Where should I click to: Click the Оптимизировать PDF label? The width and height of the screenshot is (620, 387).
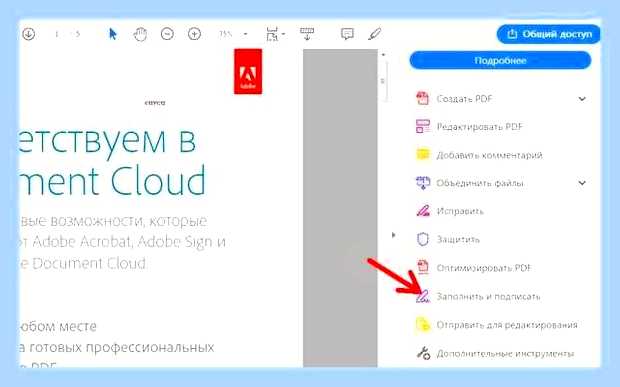[484, 268]
